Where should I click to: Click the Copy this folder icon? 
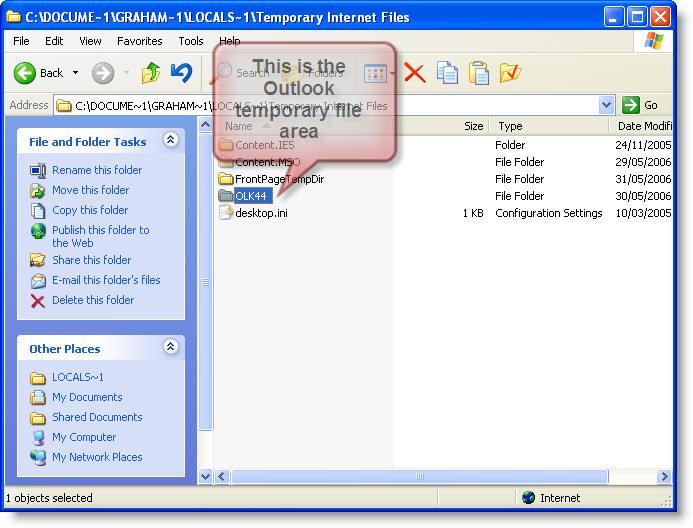38,211
